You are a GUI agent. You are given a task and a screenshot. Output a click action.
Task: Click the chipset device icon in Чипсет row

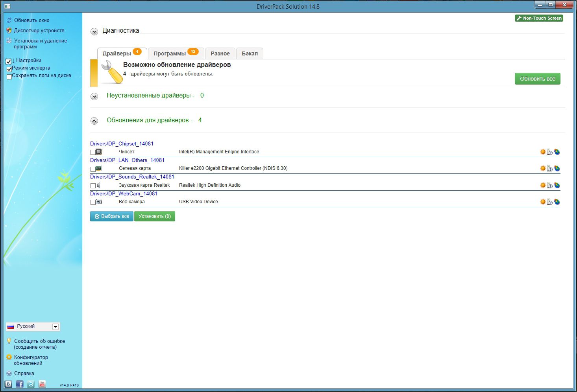click(98, 152)
